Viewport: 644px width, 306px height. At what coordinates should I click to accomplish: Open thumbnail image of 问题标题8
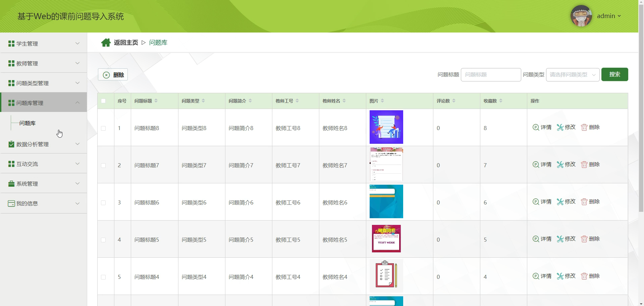point(386,127)
